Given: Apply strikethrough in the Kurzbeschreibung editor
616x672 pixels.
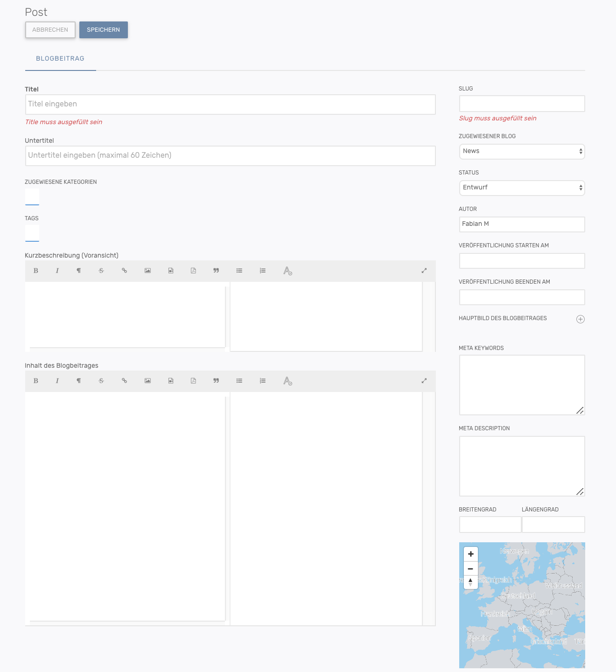Looking at the screenshot, I should coord(101,271).
